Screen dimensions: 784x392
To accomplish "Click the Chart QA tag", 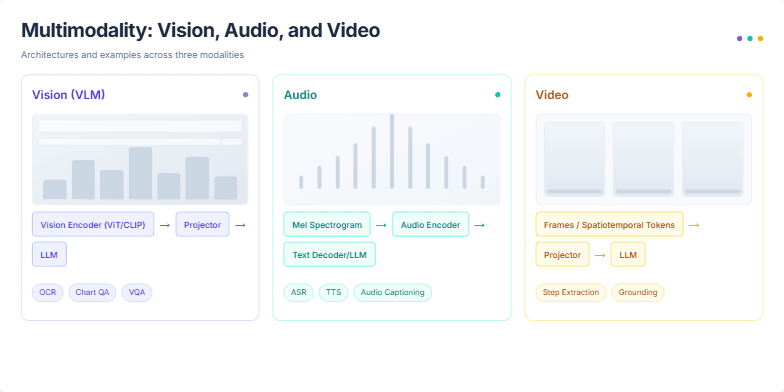I will tap(92, 292).
